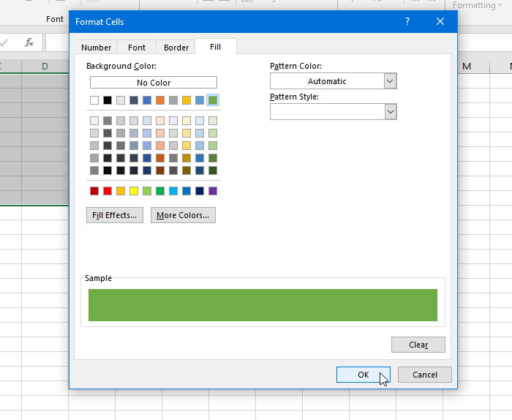Viewport: 512px width, 420px height.
Task: Expand the Pattern Color dropdown
Action: point(390,81)
